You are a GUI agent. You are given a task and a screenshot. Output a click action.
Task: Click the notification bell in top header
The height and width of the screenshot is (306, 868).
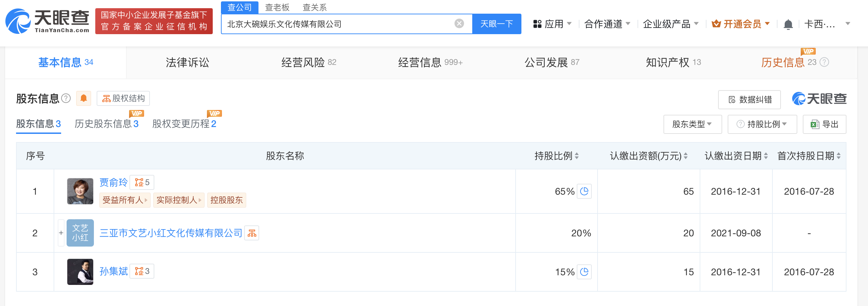[x=788, y=24]
